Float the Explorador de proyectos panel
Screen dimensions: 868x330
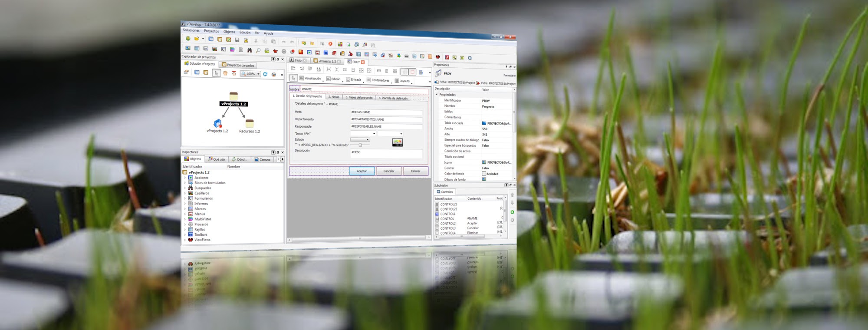click(278, 59)
